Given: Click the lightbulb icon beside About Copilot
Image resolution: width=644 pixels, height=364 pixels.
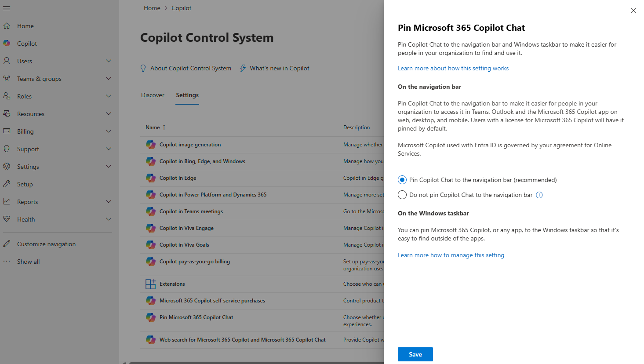Looking at the screenshot, I should (x=143, y=68).
